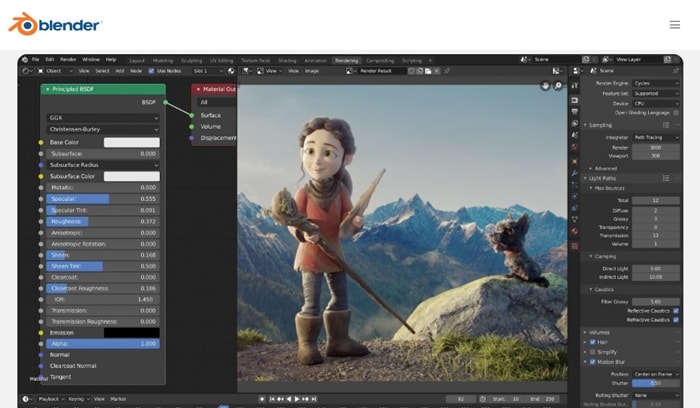Viewport: 700px width, 408px height.
Task: Open the GGX distribution dropdown
Action: click(103, 118)
